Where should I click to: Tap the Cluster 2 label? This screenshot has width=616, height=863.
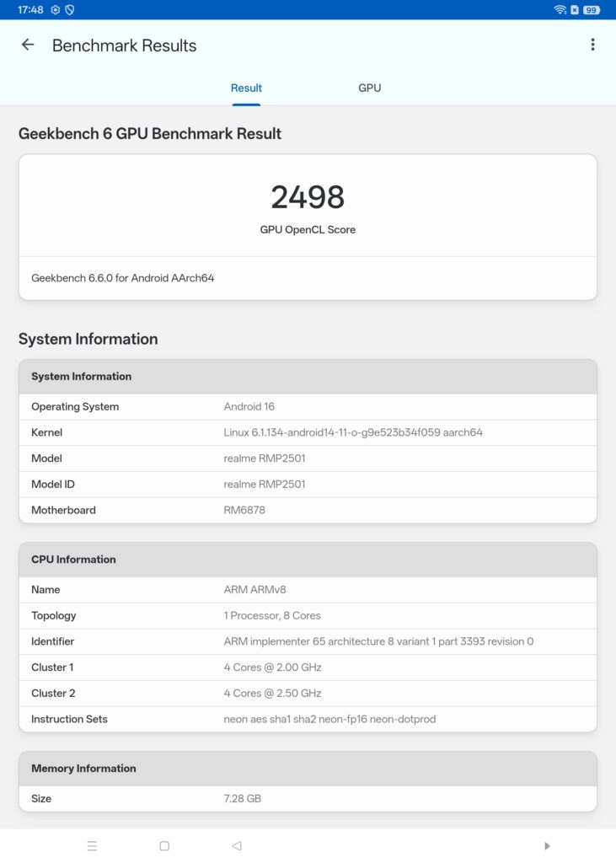coord(53,693)
